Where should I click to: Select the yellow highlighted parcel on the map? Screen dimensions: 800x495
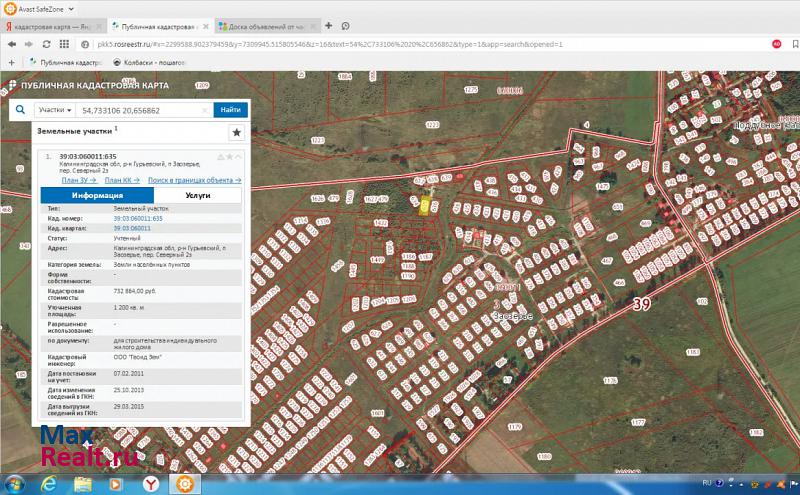click(x=424, y=206)
